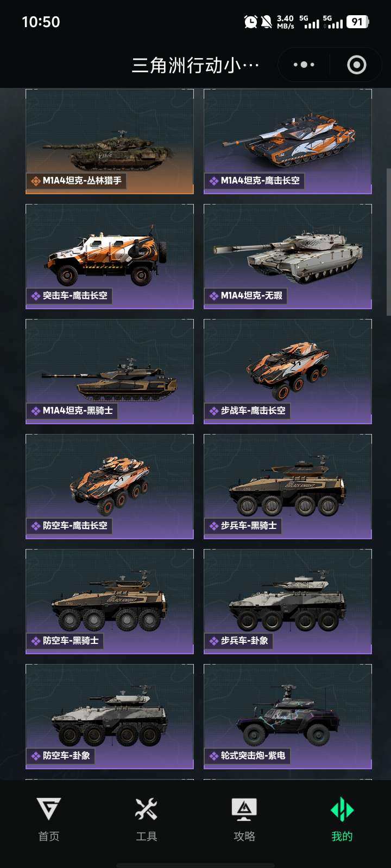The width and height of the screenshot is (391, 868).
Task: Select the M1A4坦克-鹰击长空 tank skin
Action: tap(288, 142)
